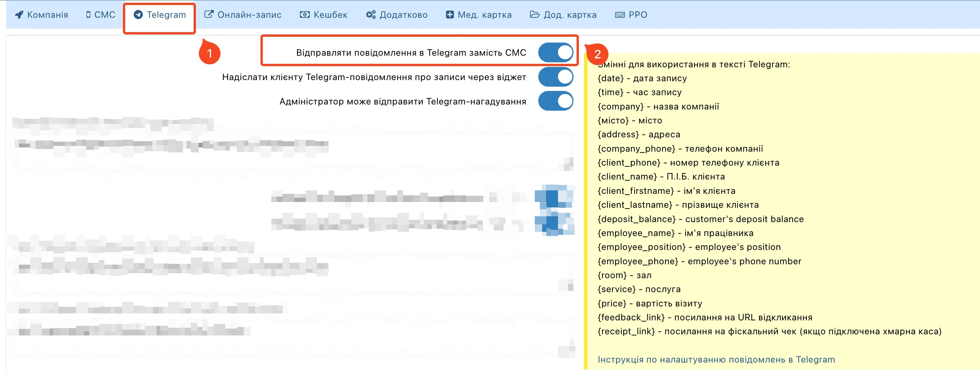Click the {company} - назва компанії line
The height and width of the screenshot is (373, 980).
point(658,106)
